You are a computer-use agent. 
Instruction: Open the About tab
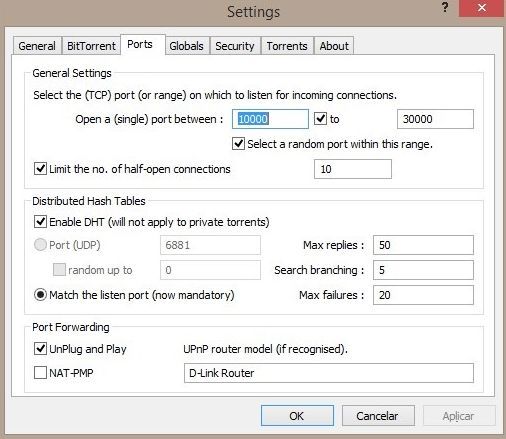(x=334, y=46)
